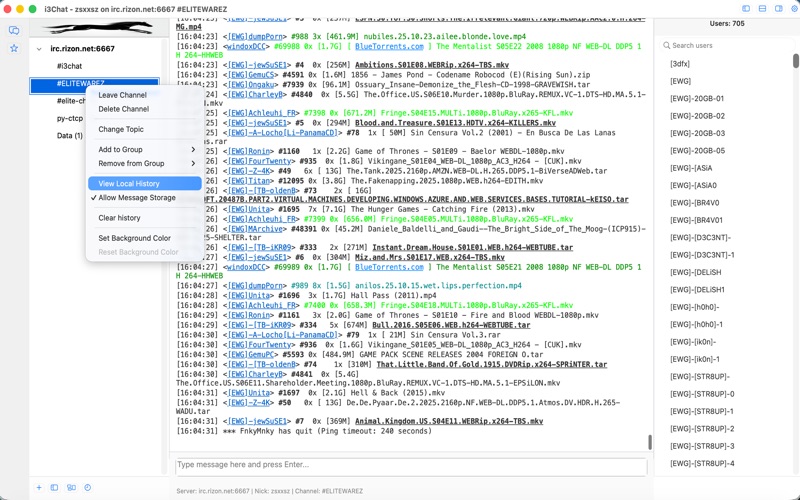Viewport: 800px width, 500px height.
Task: Toggle right user panel icon in title bar
Action: tap(779, 9)
